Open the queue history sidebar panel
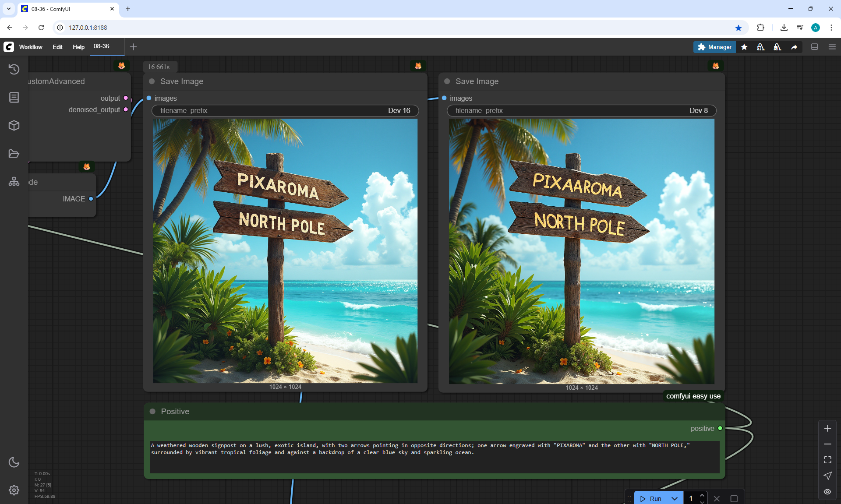This screenshot has height=504, width=841. click(x=14, y=69)
